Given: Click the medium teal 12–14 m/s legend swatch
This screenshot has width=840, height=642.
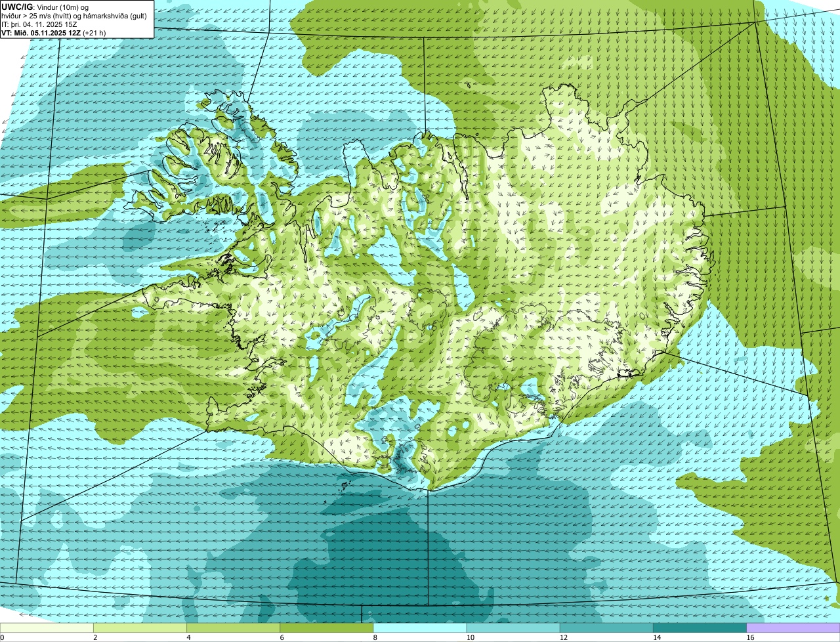Looking at the screenshot, I should coord(606,628).
